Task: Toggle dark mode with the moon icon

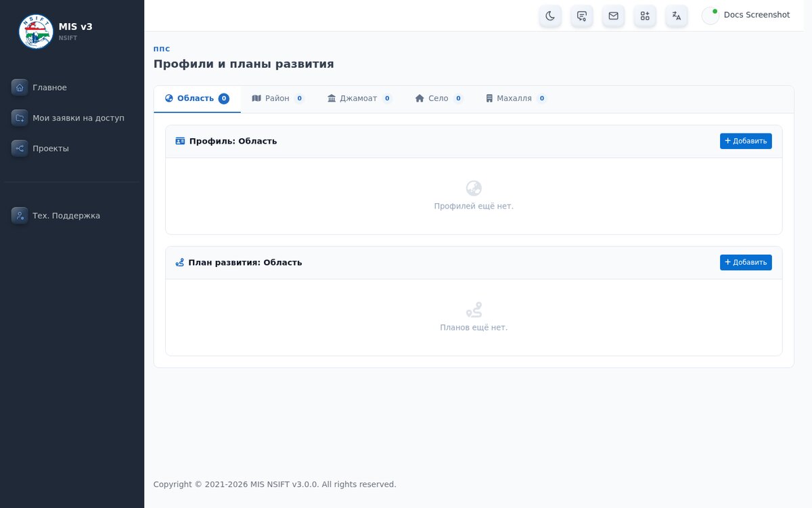Action: coord(550,16)
